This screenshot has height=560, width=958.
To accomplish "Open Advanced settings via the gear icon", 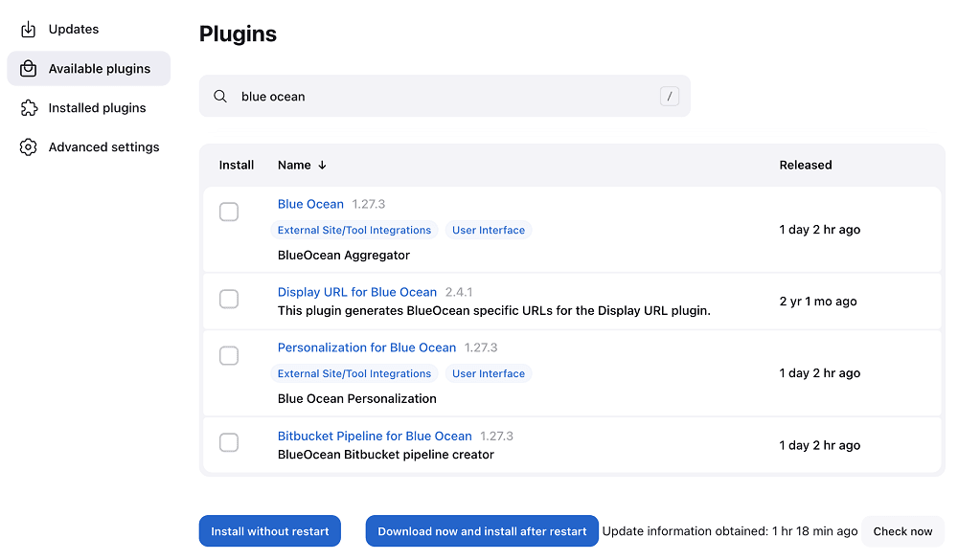I will (x=29, y=146).
